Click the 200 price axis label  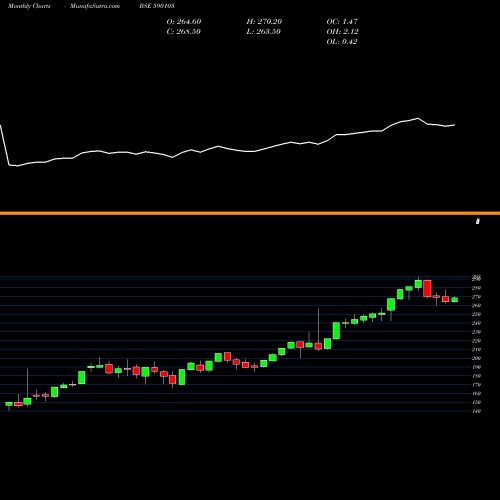(477, 358)
